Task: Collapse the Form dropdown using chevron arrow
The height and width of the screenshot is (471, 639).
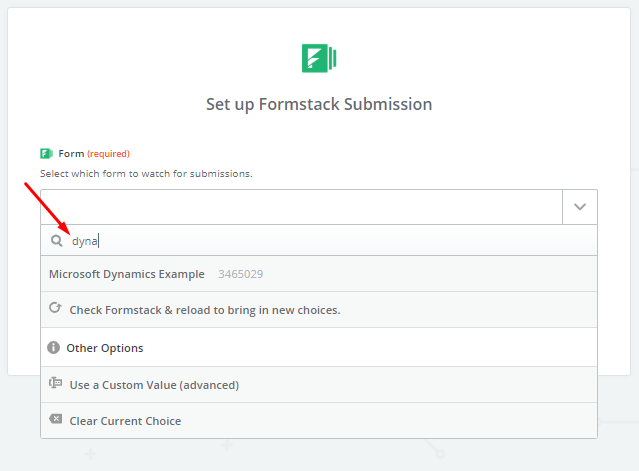Action: [x=579, y=207]
